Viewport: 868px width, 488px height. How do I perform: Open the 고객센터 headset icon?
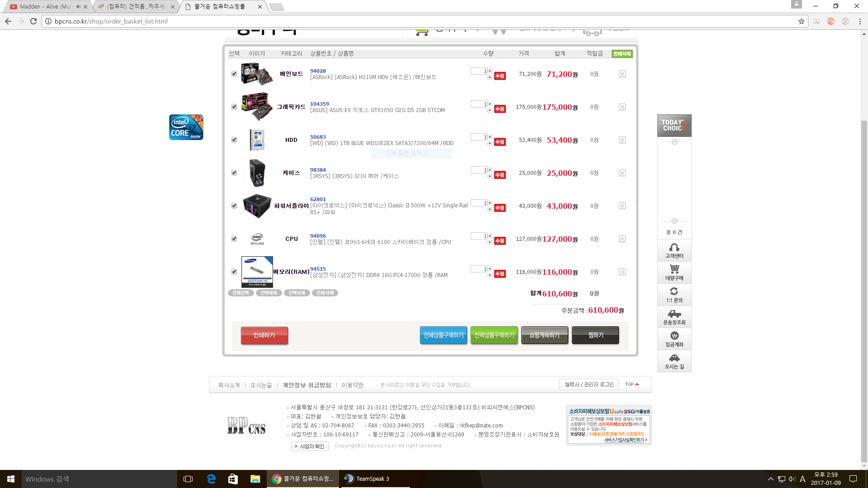674,248
